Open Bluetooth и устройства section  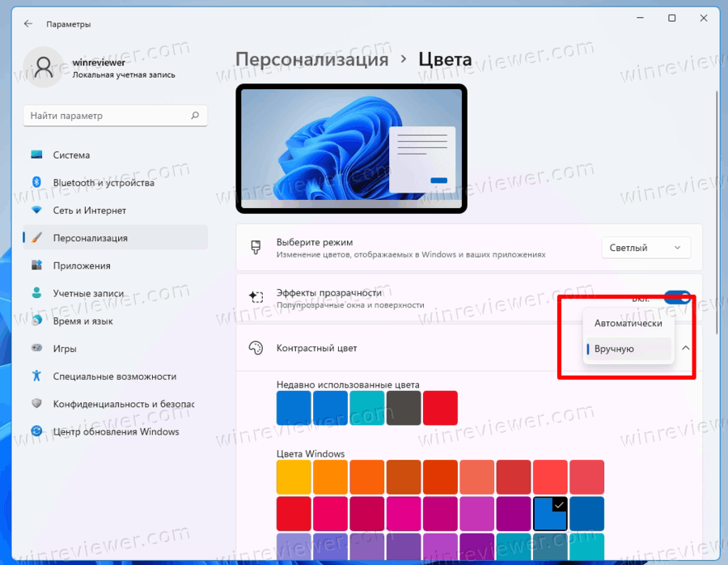(x=115, y=183)
